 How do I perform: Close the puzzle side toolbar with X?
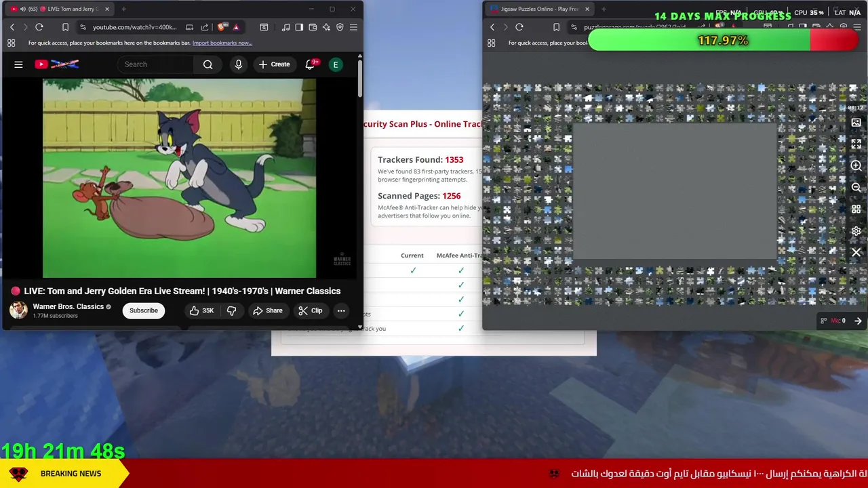[856, 253]
